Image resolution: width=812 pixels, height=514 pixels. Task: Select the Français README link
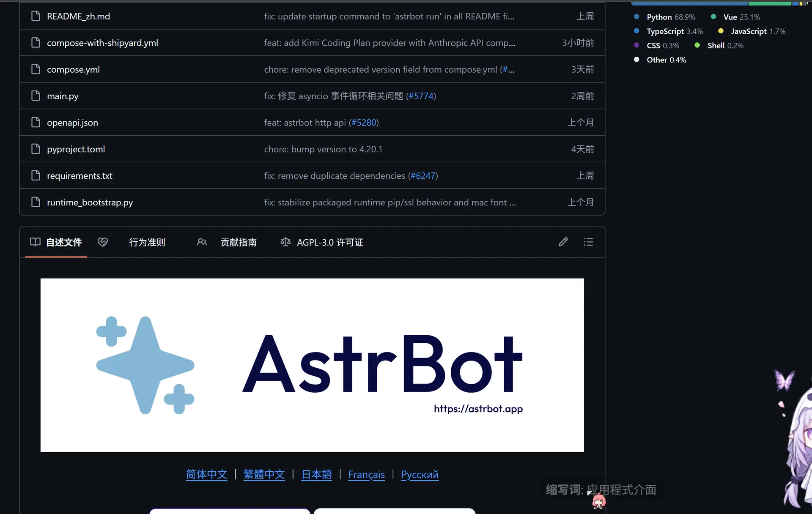(366, 475)
